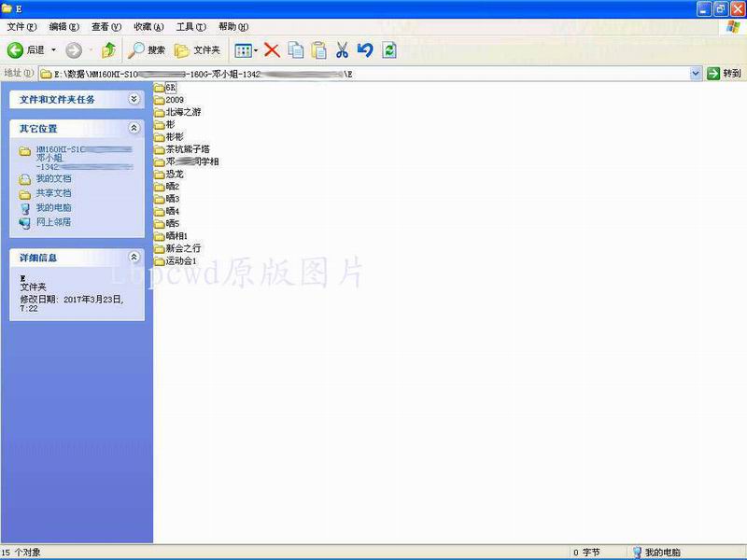Select the 北海之游 folder
This screenshot has width=747, height=560.
tap(177, 112)
